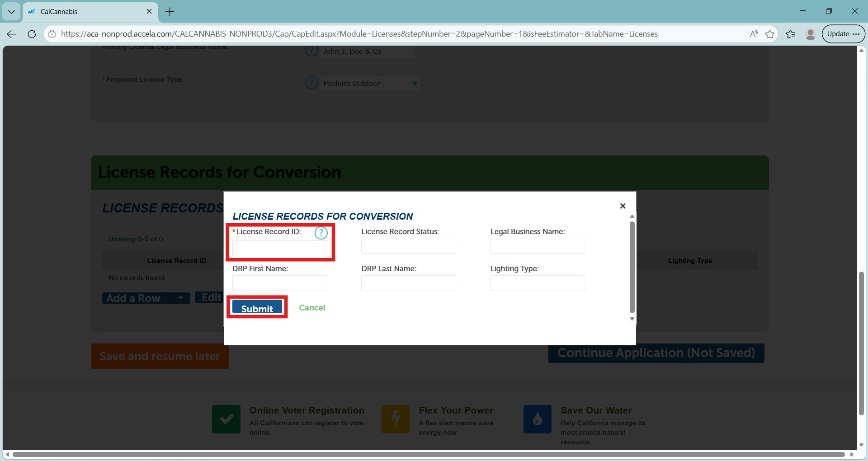The image size is (868, 461).
Task: Click the Primary License Legal Business Name help icon
Action: coord(311,51)
